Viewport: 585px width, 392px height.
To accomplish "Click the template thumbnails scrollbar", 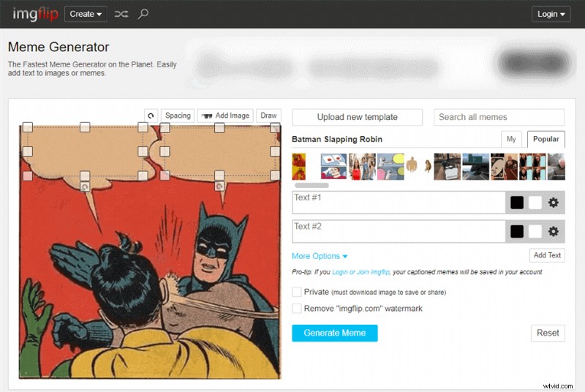I will 312,185.
